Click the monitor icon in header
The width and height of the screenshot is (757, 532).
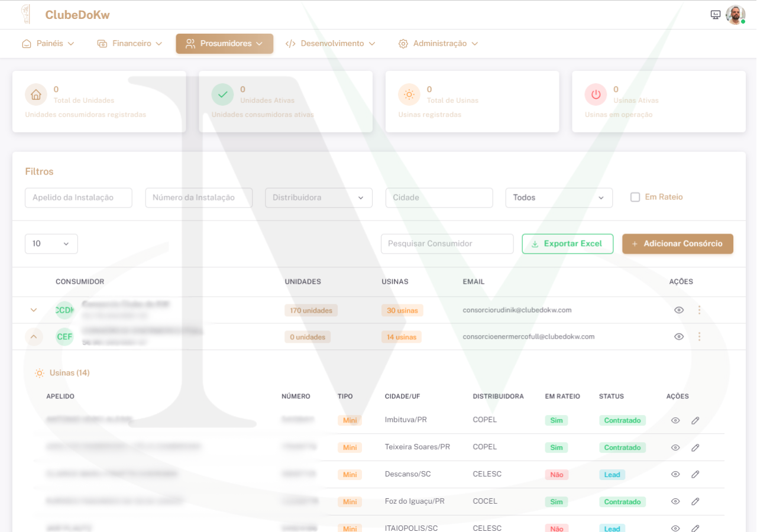pyautogui.click(x=716, y=15)
